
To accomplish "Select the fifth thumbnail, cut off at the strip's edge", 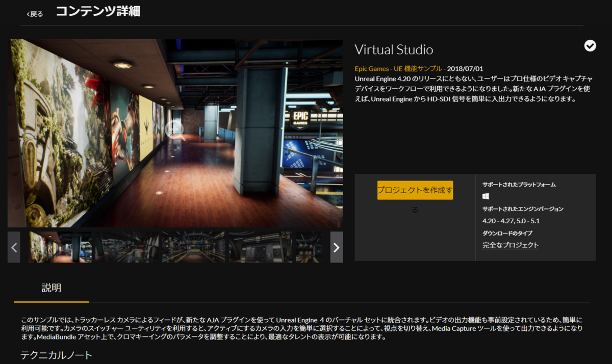I will click(309, 247).
